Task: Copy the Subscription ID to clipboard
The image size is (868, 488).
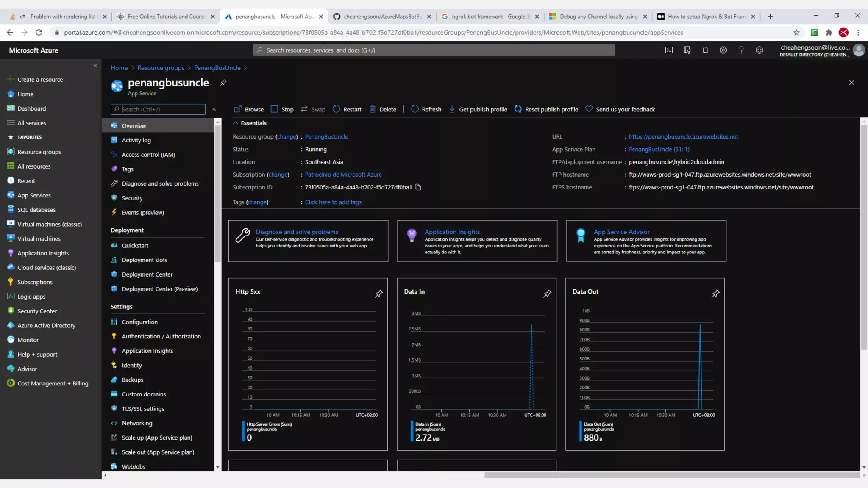Action: click(x=418, y=187)
